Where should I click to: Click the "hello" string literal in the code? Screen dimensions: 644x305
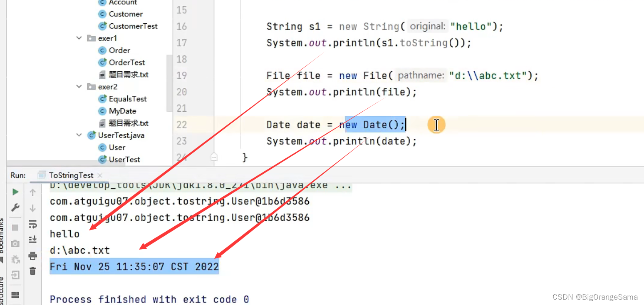[x=471, y=27]
